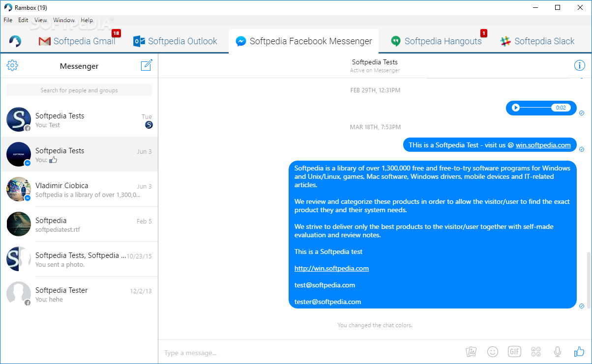This screenshot has width=592, height=364.
Task: Open Messenger settings gear icon
Action: click(x=12, y=65)
